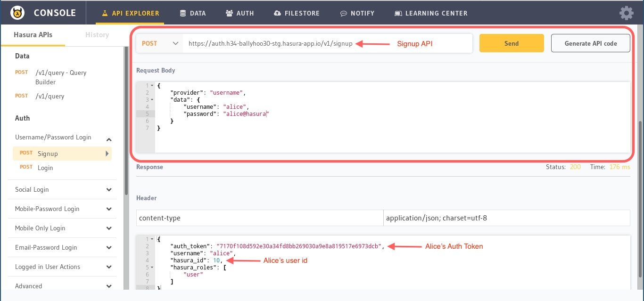The image size is (644, 301).
Task: Expand the Advanced section
Action: point(62,286)
